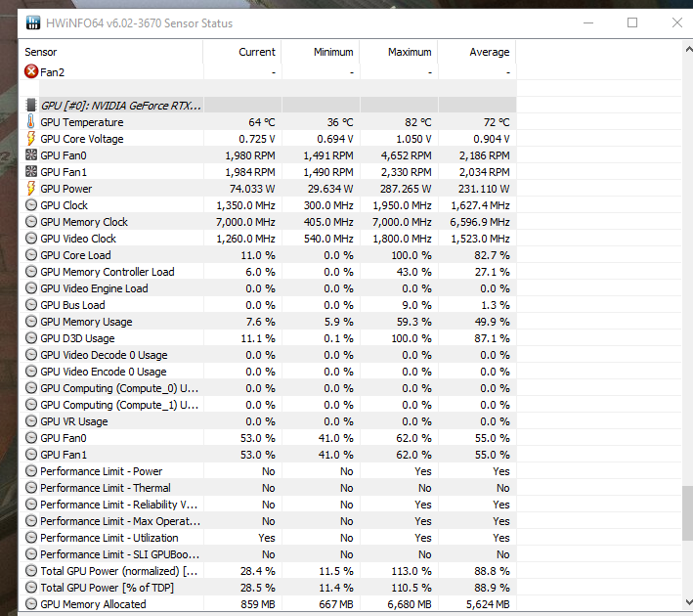
Task: Click the lightning icon beside GPU Core Voltage
Action: 30,138
